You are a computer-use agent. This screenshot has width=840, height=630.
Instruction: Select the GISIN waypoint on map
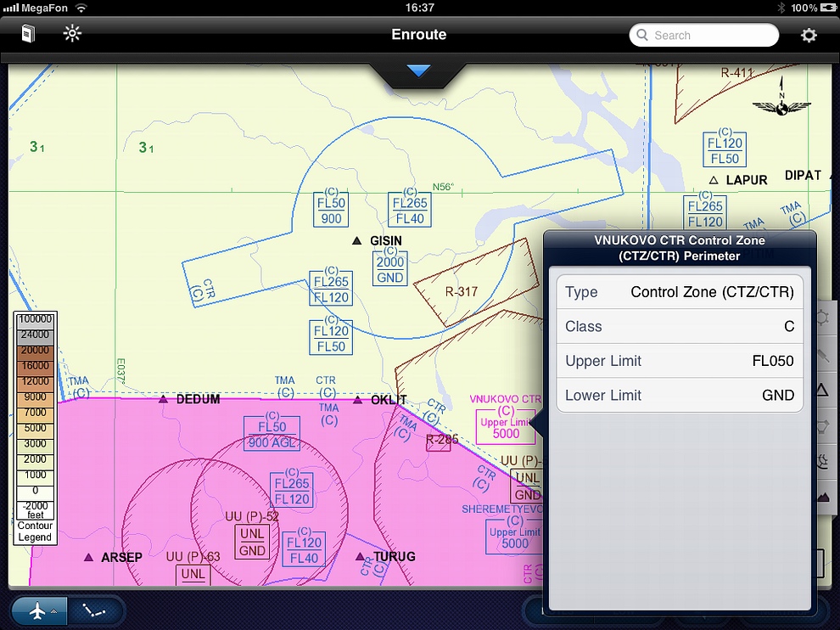pyautogui.click(x=358, y=241)
